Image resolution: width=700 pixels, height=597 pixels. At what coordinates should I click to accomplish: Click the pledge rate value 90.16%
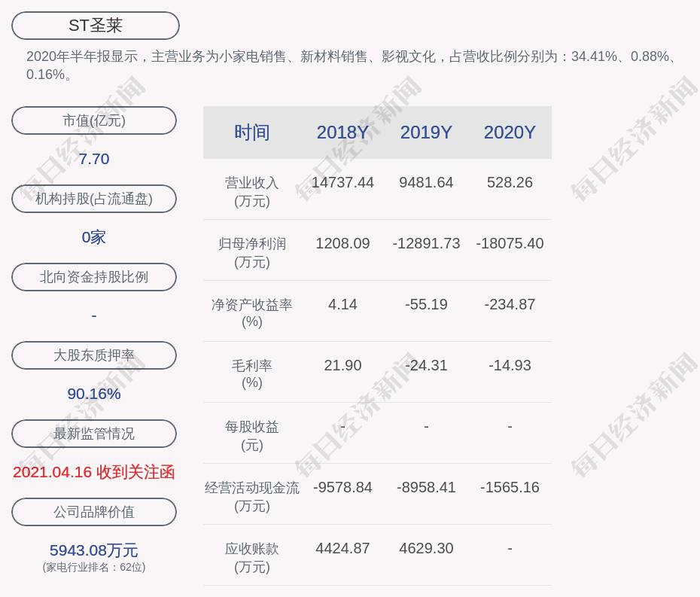tap(94, 394)
